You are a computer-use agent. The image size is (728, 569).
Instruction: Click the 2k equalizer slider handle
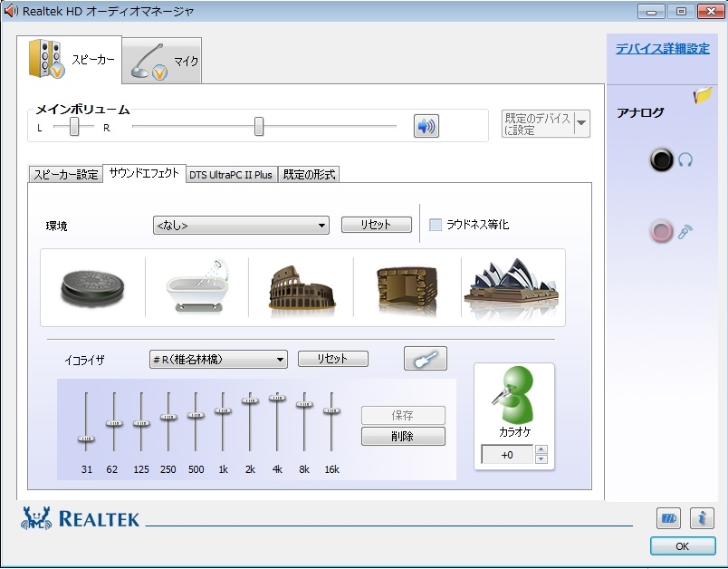(x=250, y=400)
